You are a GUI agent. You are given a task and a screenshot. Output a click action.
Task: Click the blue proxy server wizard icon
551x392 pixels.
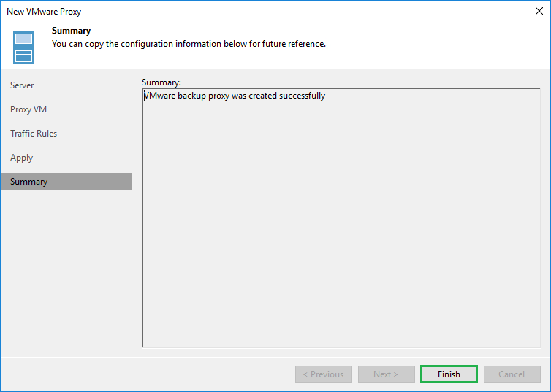tap(23, 47)
